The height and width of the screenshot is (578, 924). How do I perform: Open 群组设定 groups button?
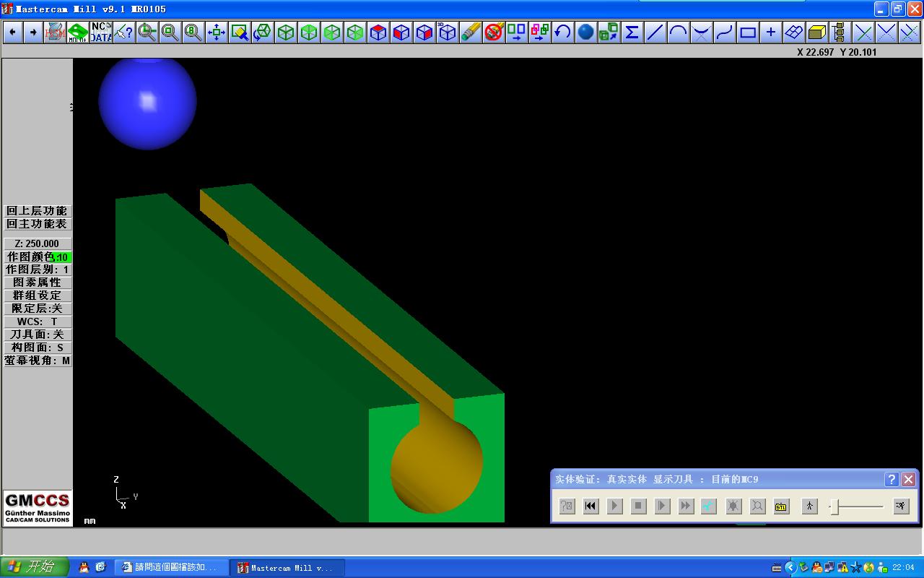(x=38, y=296)
